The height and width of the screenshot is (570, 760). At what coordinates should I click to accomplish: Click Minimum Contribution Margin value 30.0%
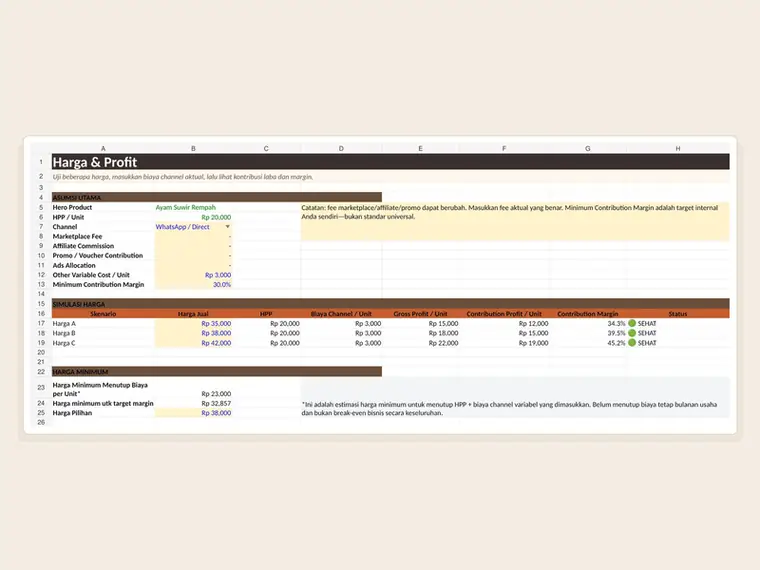222,285
